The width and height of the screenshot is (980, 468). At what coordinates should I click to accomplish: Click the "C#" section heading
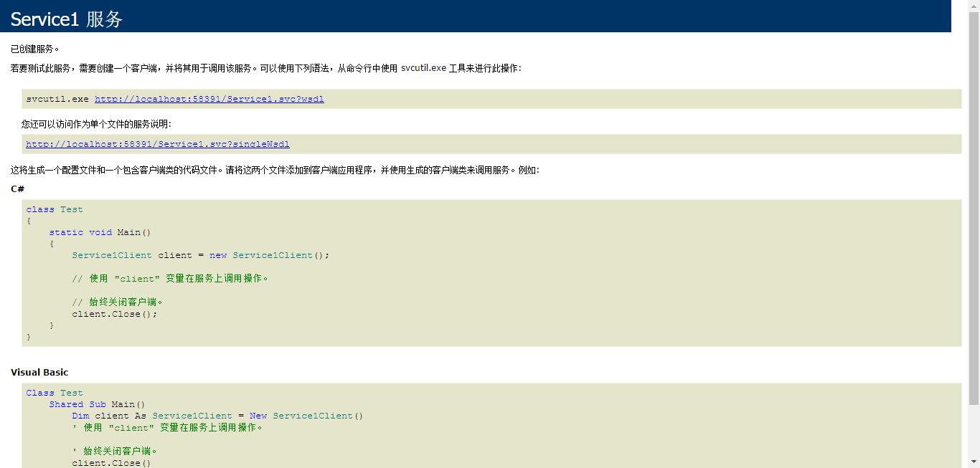(17, 188)
